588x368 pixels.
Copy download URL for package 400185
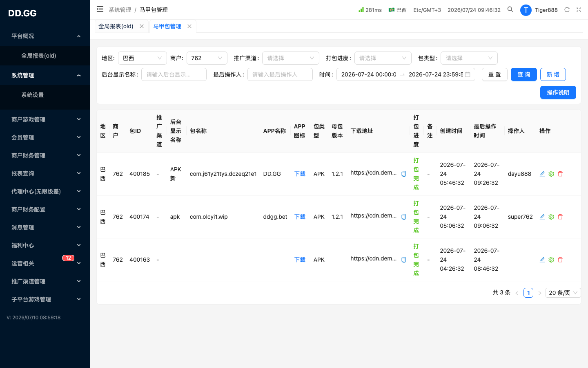(404, 174)
